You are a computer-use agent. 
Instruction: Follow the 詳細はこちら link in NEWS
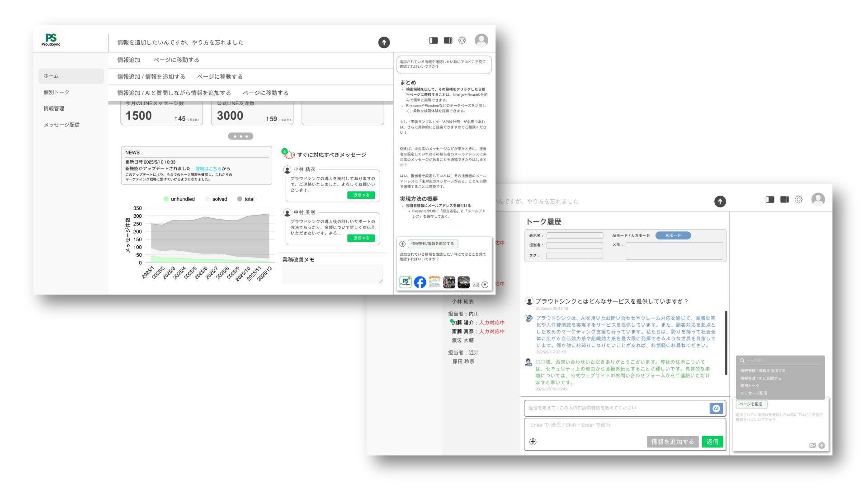(x=208, y=169)
